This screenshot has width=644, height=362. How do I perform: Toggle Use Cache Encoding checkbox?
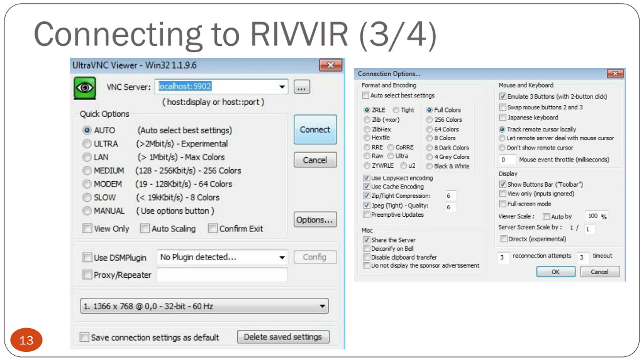367,187
